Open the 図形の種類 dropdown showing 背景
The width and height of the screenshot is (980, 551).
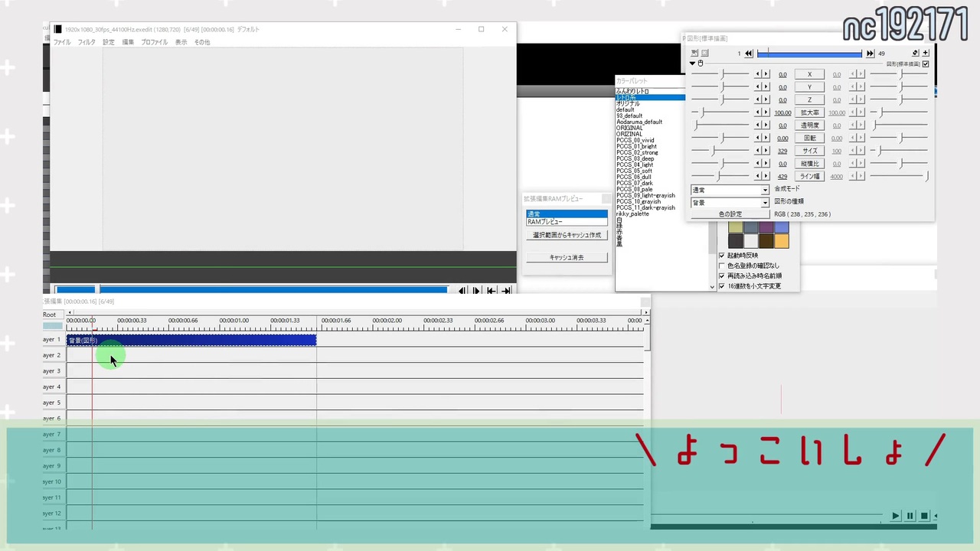click(x=730, y=203)
